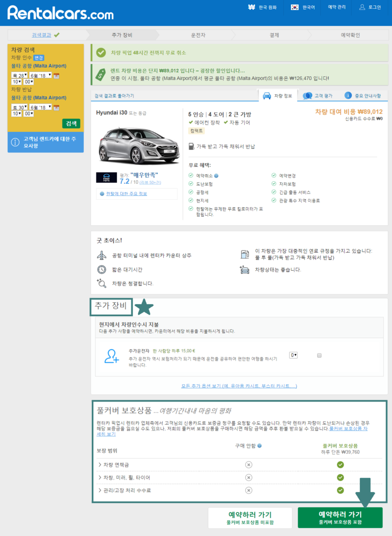The width and height of the screenshot is (392, 536).
Task: Open the return hour dropdown
Action: [x=16, y=113]
